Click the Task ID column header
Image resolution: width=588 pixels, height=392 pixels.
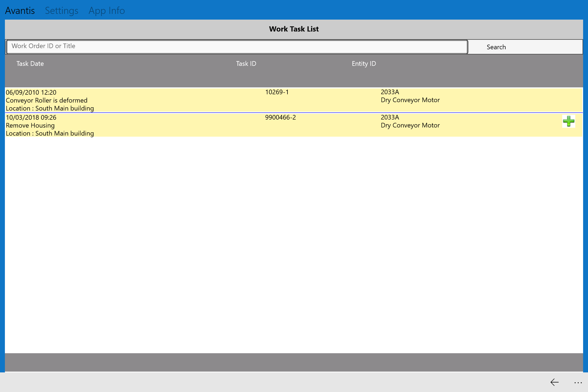[246, 63]
